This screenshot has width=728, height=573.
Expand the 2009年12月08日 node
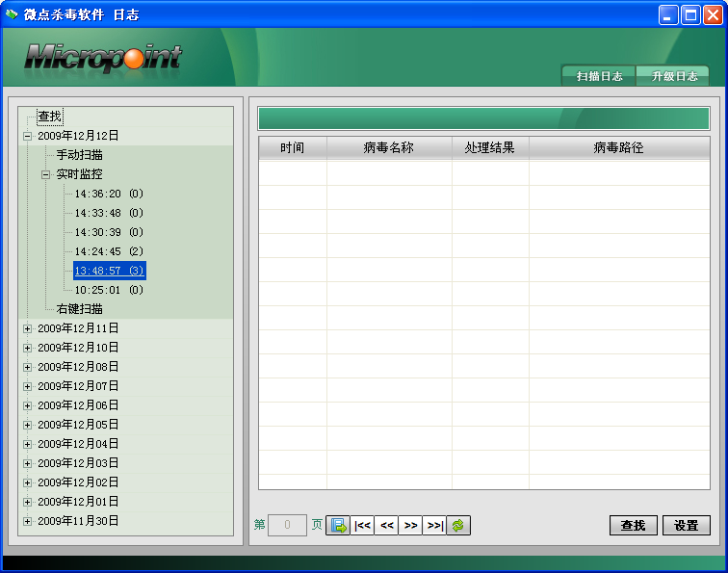click(27, 367)
